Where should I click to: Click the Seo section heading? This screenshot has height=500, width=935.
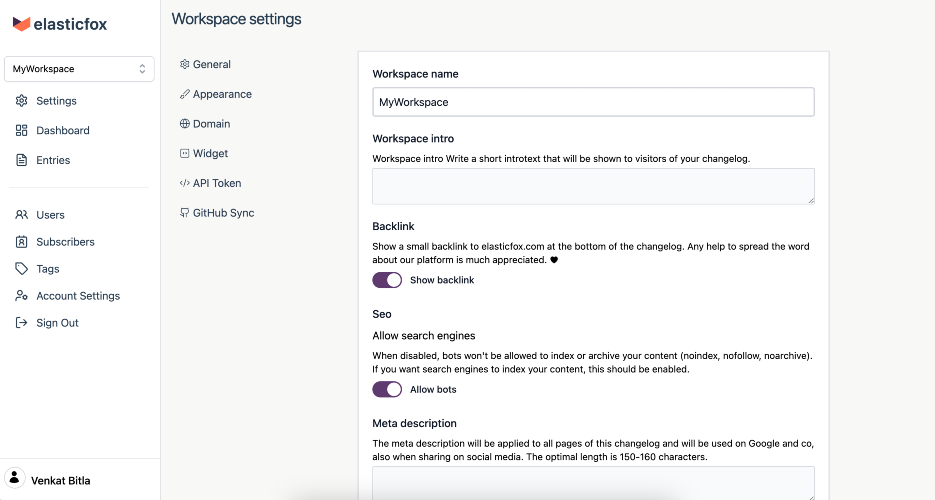382,314
